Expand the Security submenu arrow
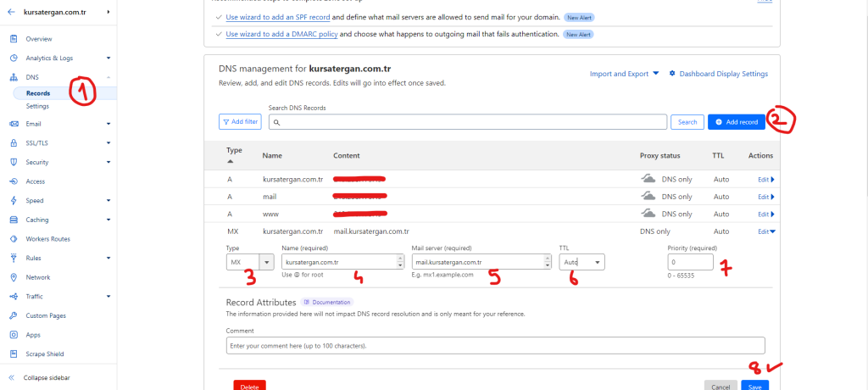 tap(108, 162)
